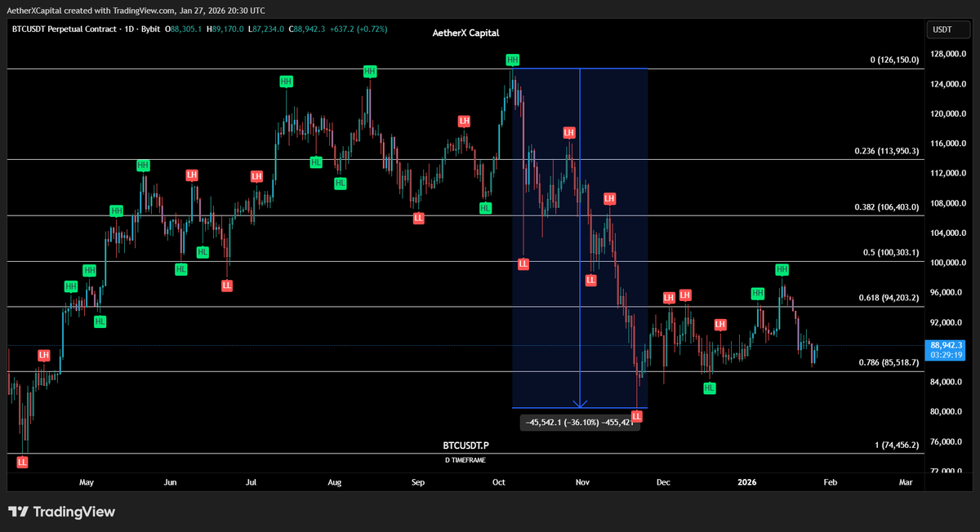Click the 84,000.0 price axis label
Screen dimensions: 980x532
pos(947,383)
